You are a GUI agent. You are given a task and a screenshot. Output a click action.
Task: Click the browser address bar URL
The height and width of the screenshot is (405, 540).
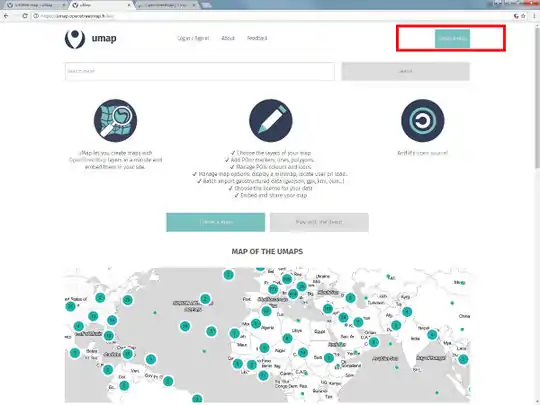[x=77, y=16]
